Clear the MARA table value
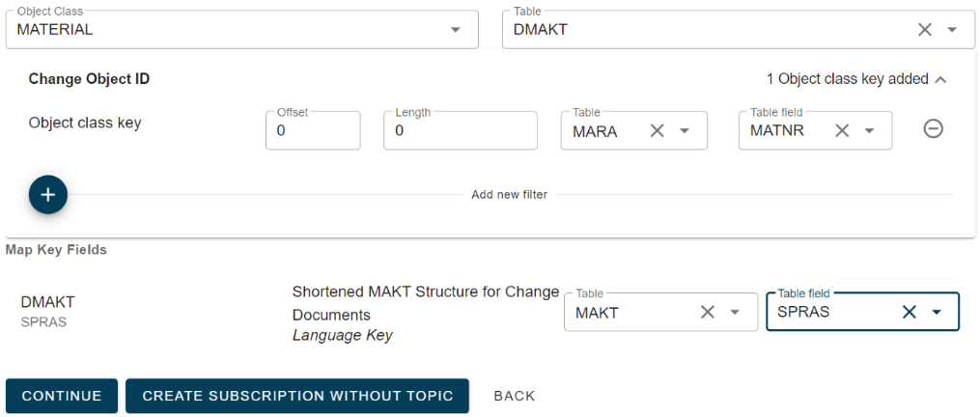The width and height of the screenshot is (980, 417). pos(658,130)
